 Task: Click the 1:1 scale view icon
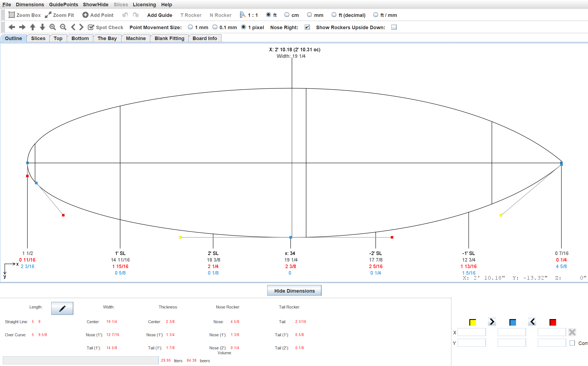click(242, 15)
